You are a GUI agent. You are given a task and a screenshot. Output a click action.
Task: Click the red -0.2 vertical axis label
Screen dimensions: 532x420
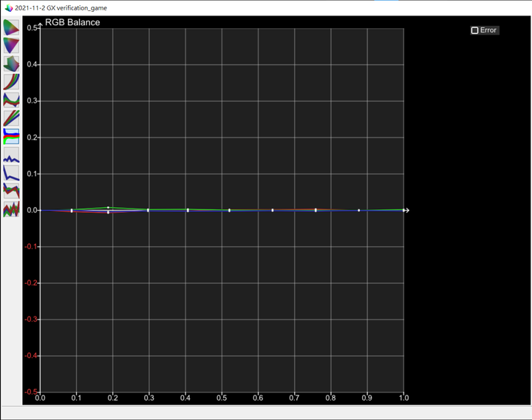(30, 282)
